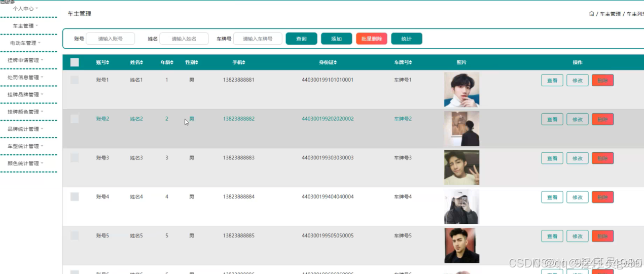Sort table by the 年龄 column arrows
Image resolution: width=644 pixels, height=274 pixels.
172,62
